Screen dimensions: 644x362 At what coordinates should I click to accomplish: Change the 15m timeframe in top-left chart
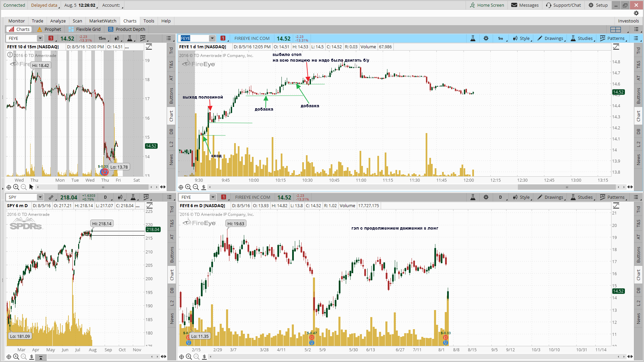tap(103, 38)
